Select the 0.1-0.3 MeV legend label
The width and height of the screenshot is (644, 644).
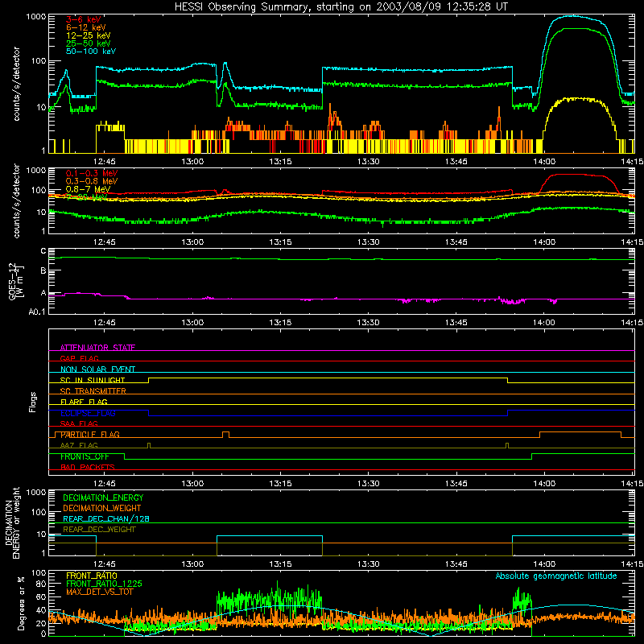pyautogui.click(x=92, y=173)
